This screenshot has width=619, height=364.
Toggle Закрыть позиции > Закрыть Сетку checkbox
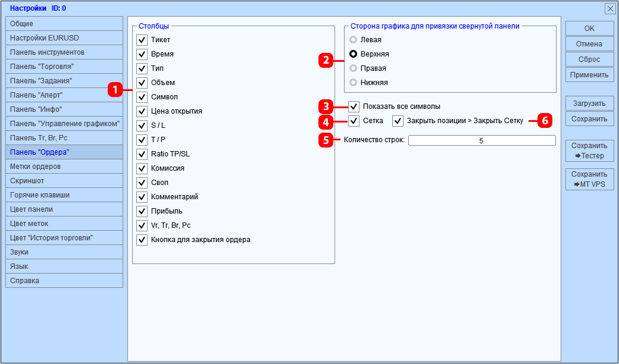coord(398,121)
